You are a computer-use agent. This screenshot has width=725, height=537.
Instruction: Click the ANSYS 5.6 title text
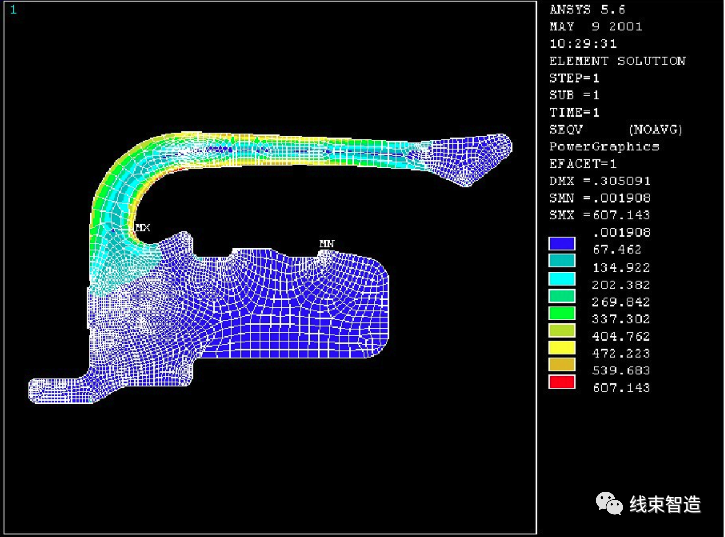tap(587, 10)
